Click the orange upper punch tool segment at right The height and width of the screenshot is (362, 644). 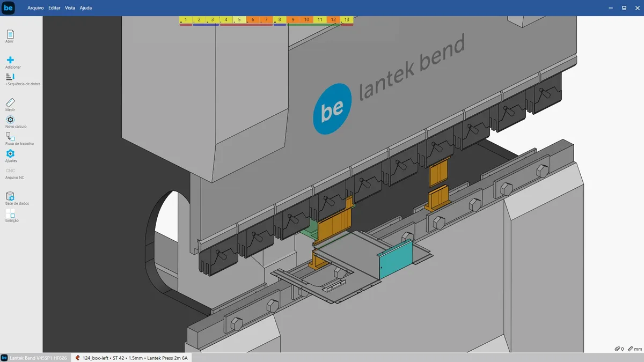click(438, 172)
